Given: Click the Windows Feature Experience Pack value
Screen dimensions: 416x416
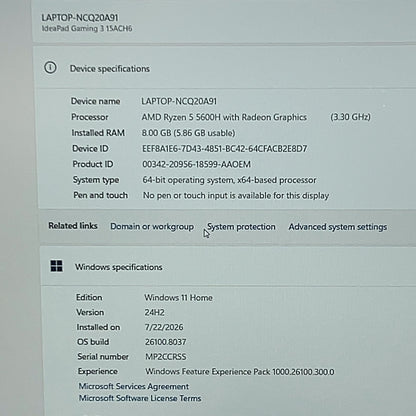Looking at the screenshot, I should pyautogui.click(x=240, y=372).
